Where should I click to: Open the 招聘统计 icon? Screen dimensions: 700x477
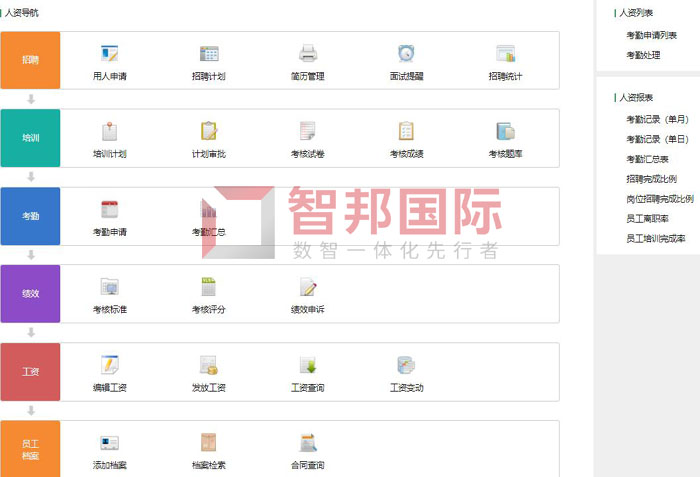point(505,54)
